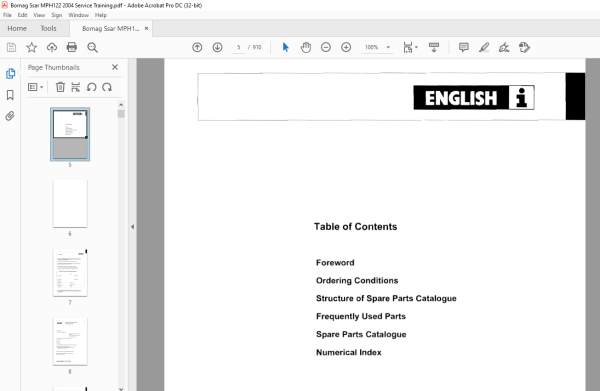Click the ENGLISH header banner
600x391 pixels.
(x=474, y=98)
